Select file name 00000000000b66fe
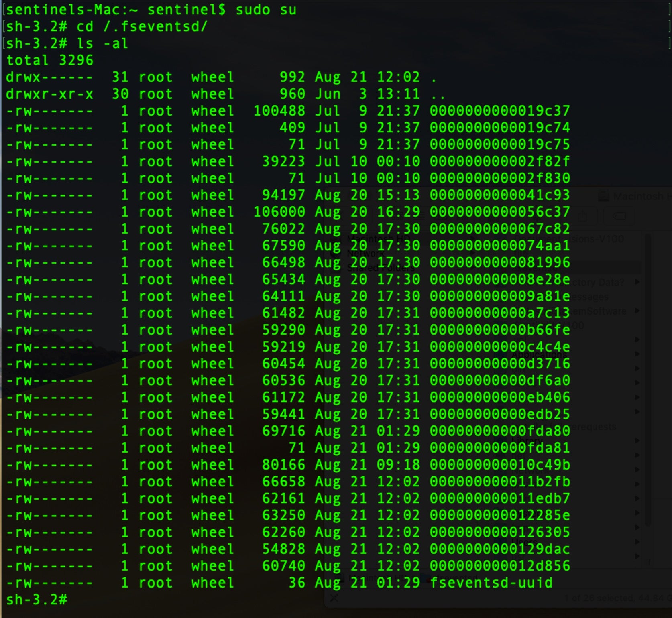672x618 pixels. (x=500, y=330)
